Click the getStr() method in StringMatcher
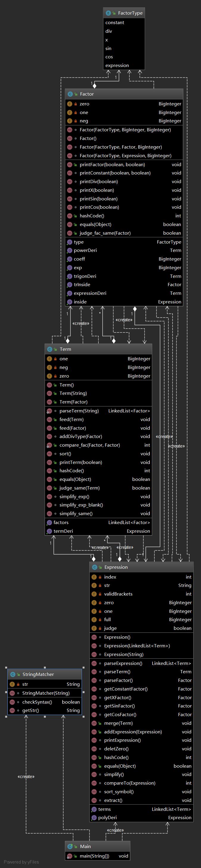 [31, 710]
